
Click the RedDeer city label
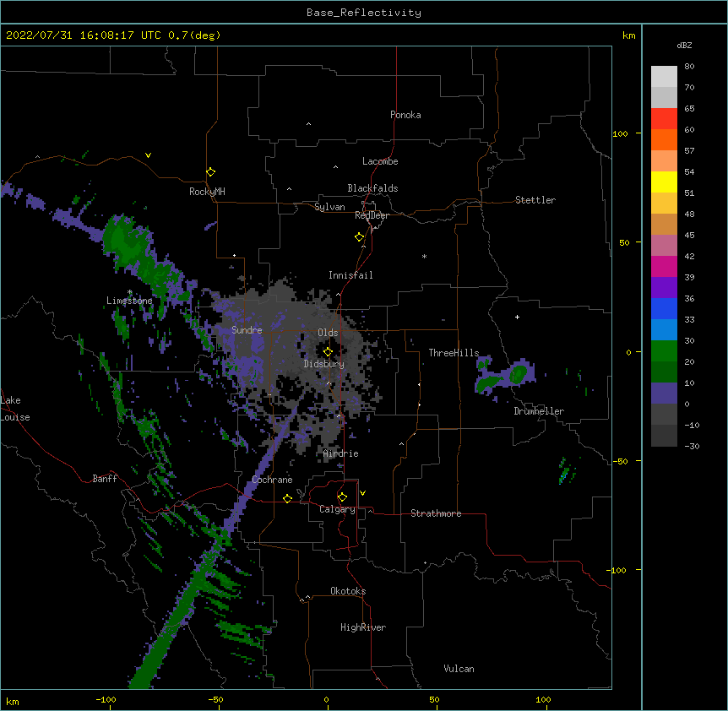pyautogui.click(x=372, y=215)
